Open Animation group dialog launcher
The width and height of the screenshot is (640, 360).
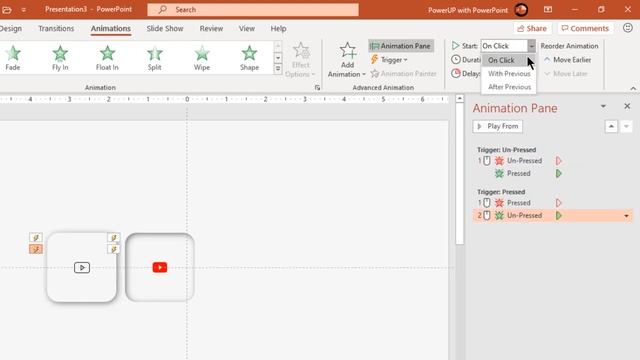[317, 87]
